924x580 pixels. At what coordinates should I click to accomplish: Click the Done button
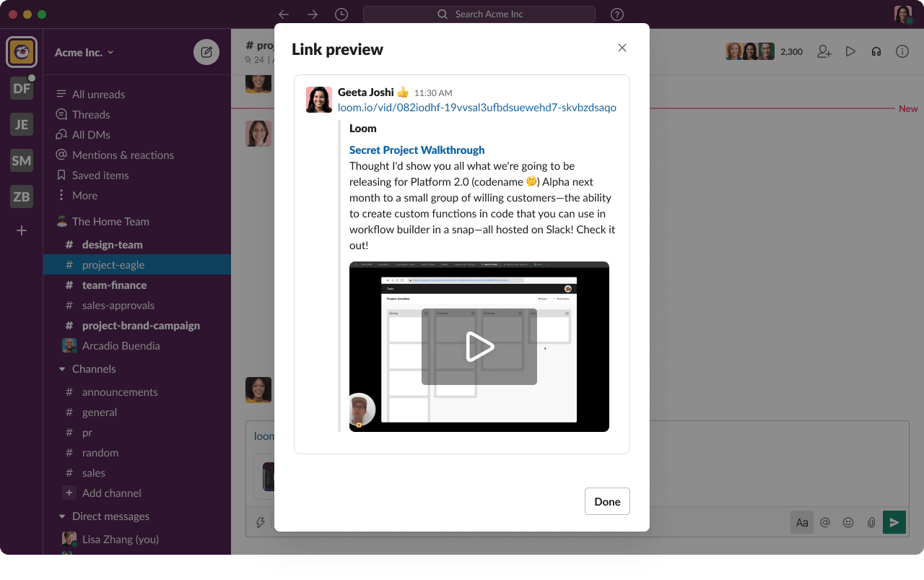tap(607, 502)
